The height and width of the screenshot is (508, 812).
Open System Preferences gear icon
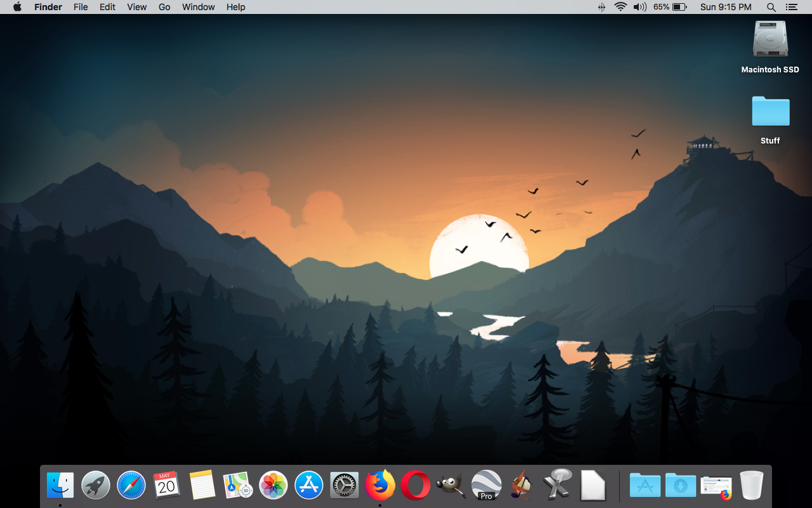(x=344, y=486)
